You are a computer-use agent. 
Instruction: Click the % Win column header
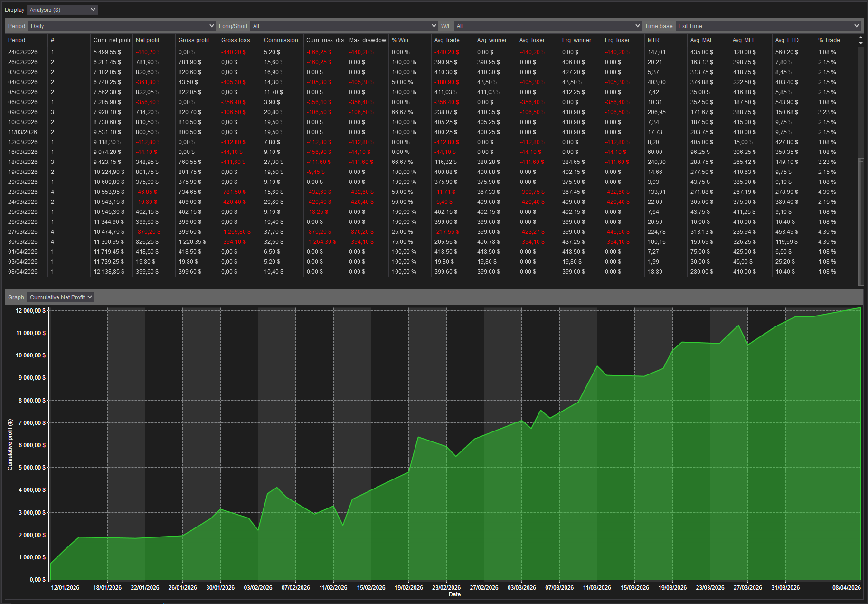[x=400, y=40]
